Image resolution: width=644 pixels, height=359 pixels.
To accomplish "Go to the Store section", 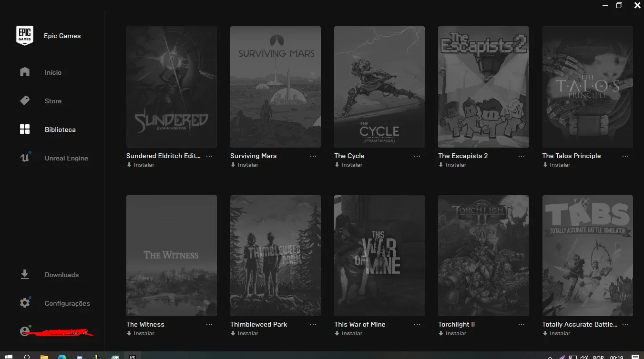I will point(52,101).
